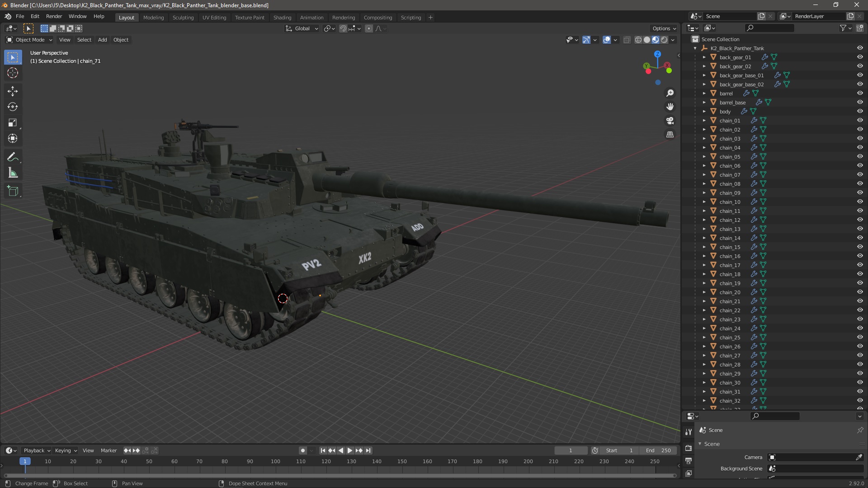This screenshot has width=868, height=488.
Task: Jump to the timeline end frame button
Action: pos(368,450)
